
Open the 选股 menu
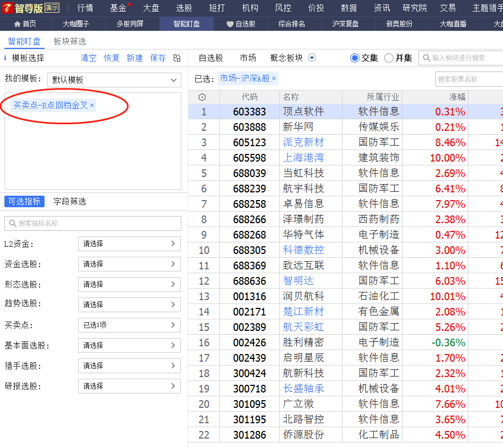click(x=184, y=8)
